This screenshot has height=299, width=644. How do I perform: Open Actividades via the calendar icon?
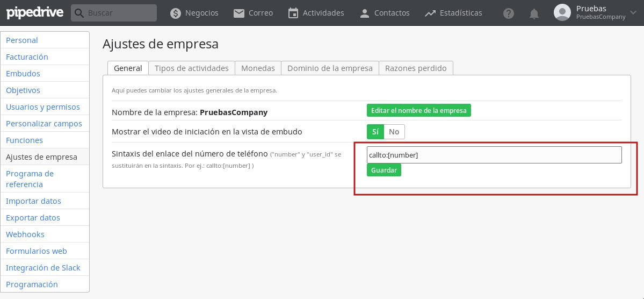(293, 13)
